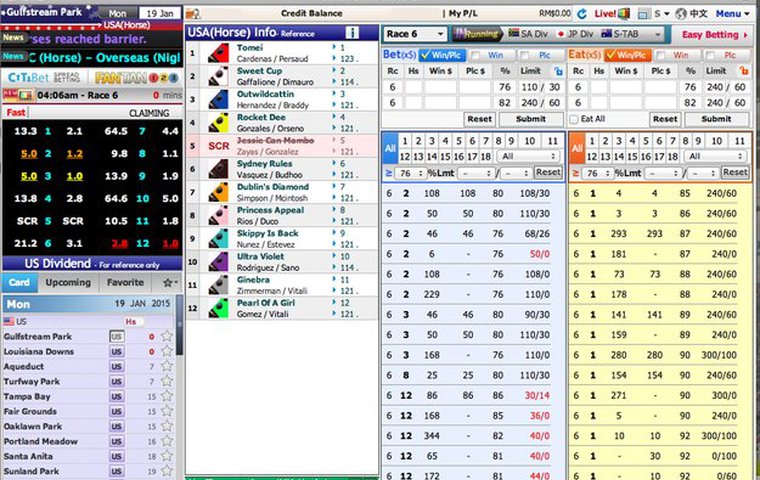Open the Louisiana Downs race card
The height and width of the screenshot is (480, 760).
(39, 352)
